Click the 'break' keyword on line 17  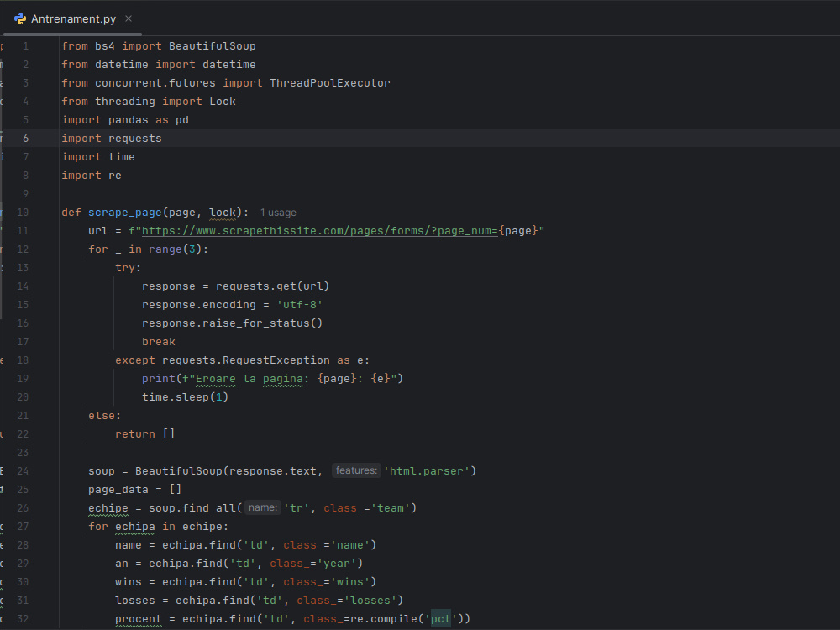point(159,342)
